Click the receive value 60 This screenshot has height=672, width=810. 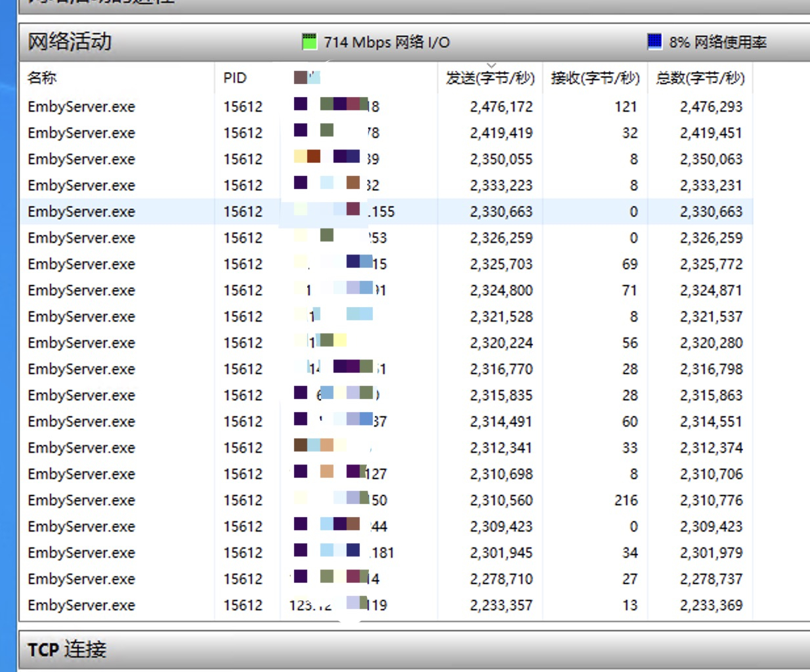tap(630, 421)
